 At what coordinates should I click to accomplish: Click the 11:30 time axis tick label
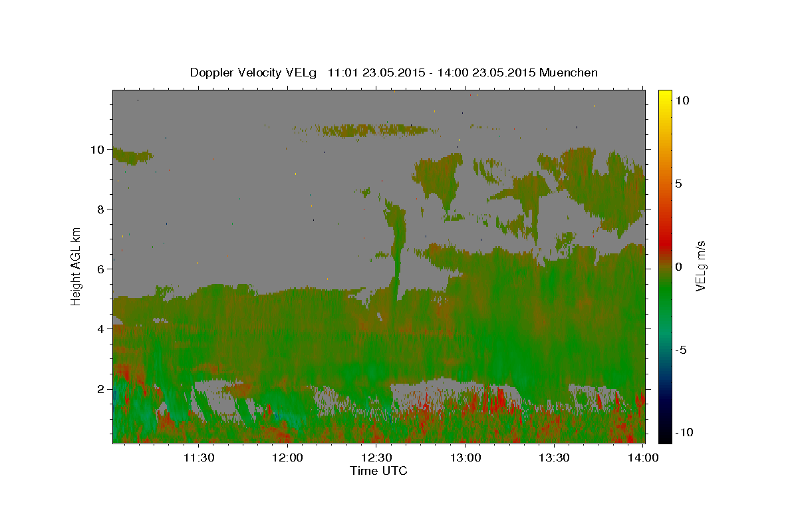click(x=198, y=458)
